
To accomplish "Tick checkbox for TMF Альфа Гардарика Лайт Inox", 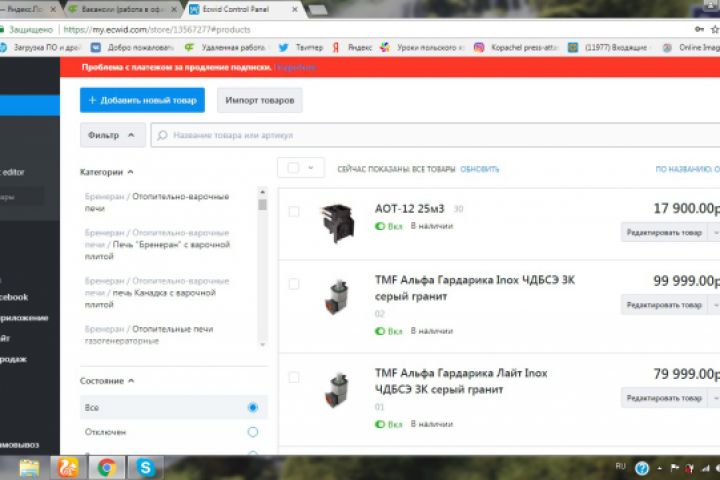I will point(294,377).
